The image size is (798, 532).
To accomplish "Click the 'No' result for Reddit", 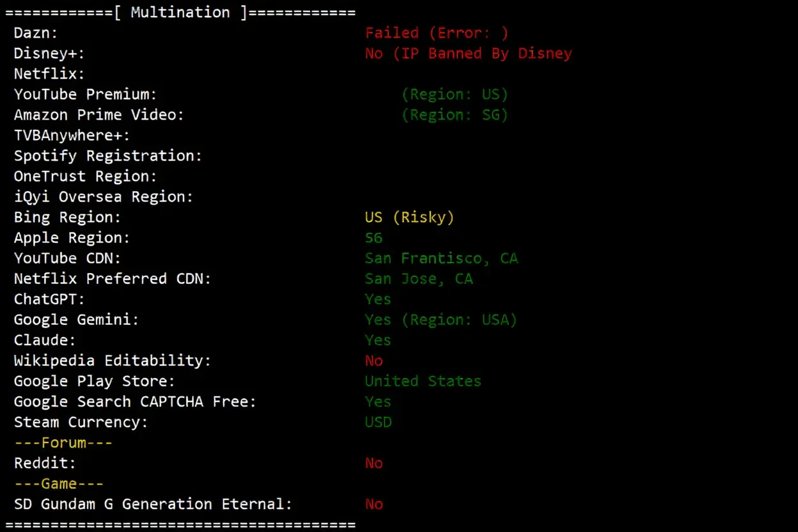I will point(374,463).
